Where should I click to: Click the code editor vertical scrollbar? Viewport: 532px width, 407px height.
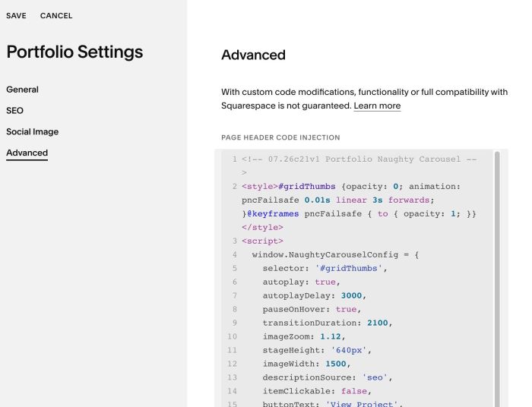click(497, 278)
